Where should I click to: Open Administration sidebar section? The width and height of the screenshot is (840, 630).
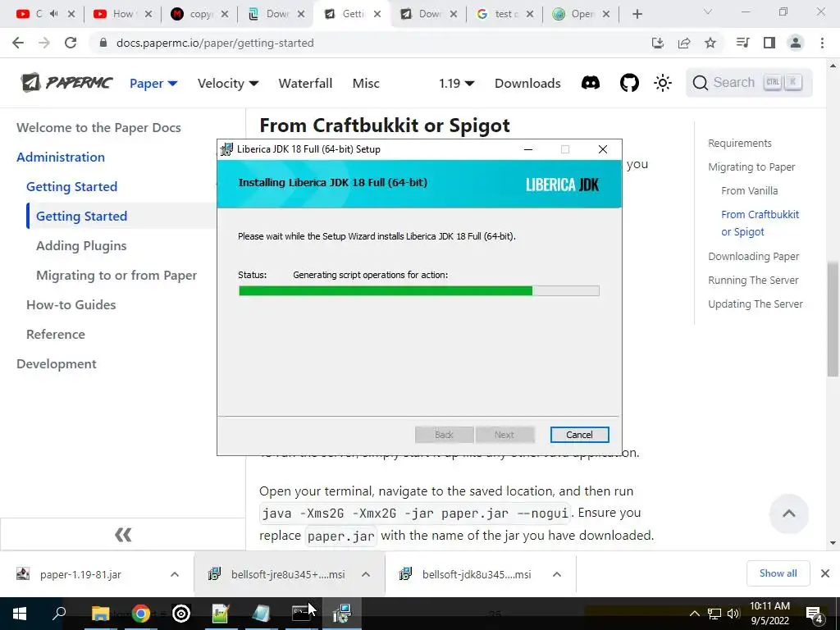[61, 157]
